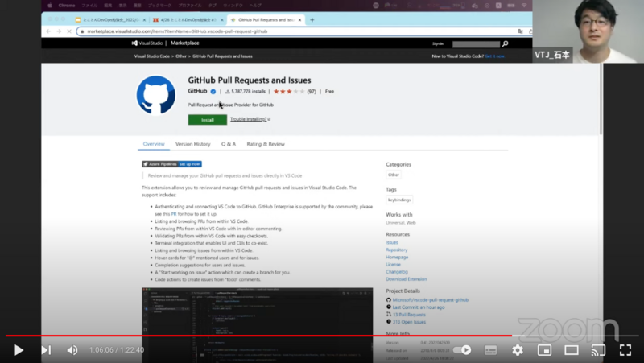Image resolution: width=644 pixels, height=363 pixels.
Task: Open the Microsoft/vscode-pull-request-github project link
Action: tap(430, 300)
